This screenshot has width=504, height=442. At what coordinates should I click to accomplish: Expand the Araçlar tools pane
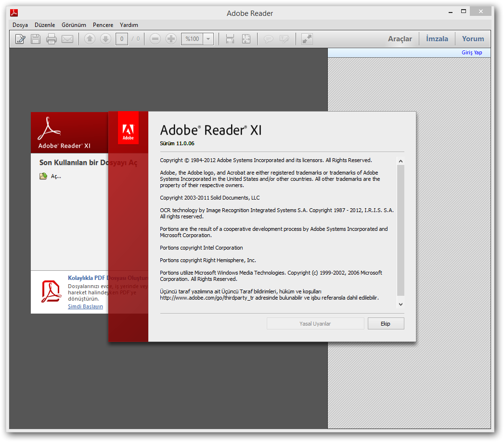(400, 39)
